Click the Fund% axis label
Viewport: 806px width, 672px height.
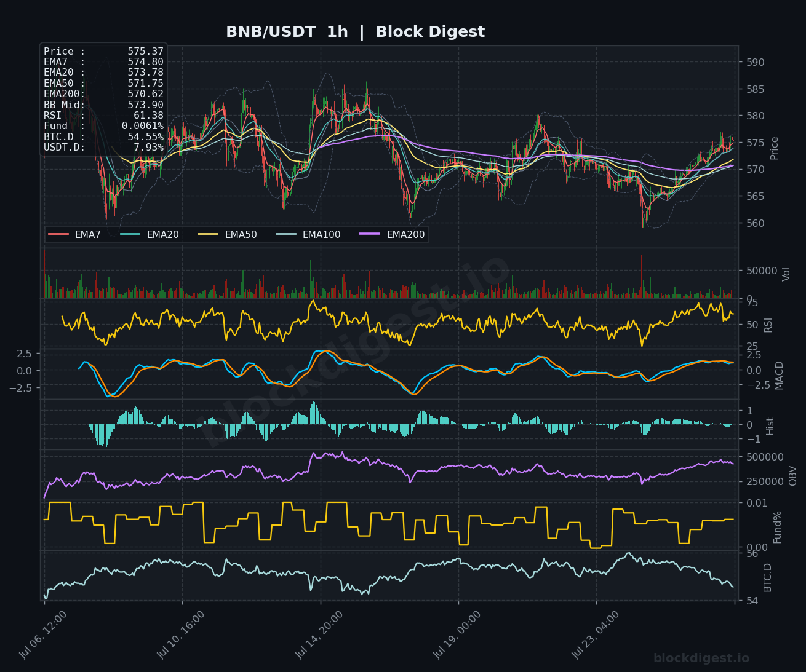coord(777,527)
